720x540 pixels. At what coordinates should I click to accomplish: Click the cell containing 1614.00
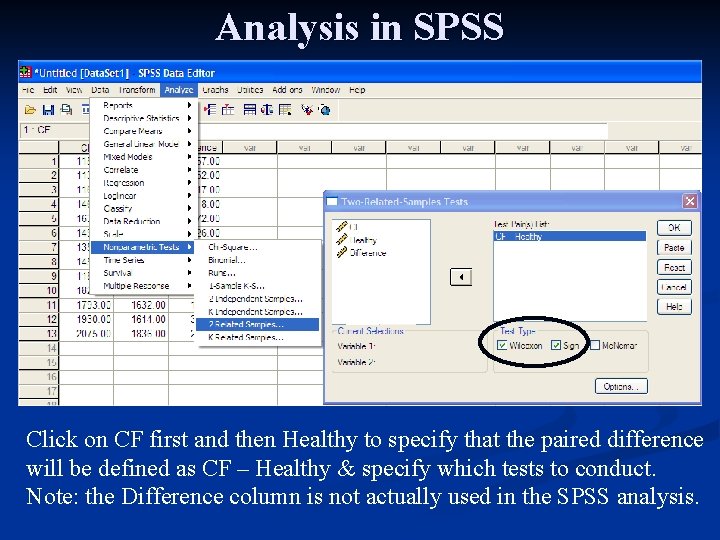(x=141, y=319)
